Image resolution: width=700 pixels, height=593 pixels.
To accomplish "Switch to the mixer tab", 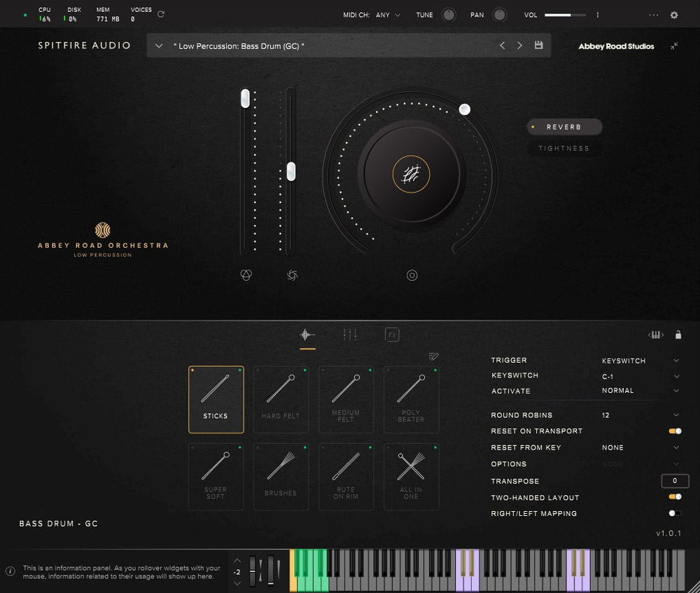I will coord(350,335).
